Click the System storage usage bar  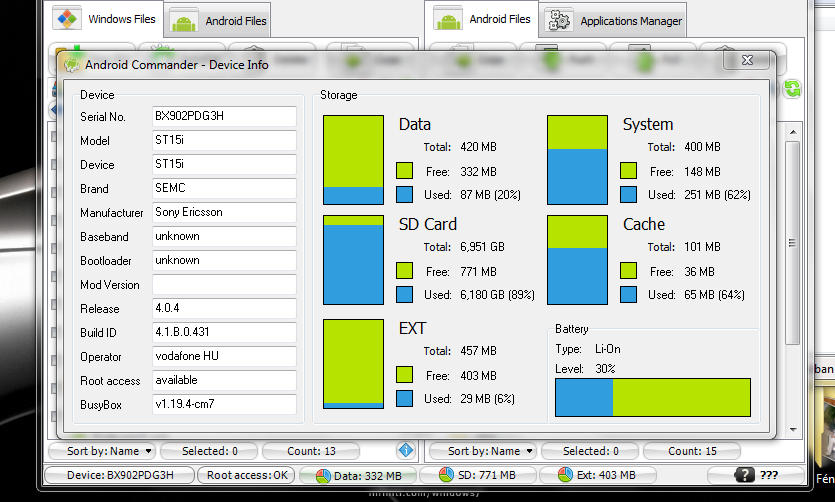pos(577,160)
